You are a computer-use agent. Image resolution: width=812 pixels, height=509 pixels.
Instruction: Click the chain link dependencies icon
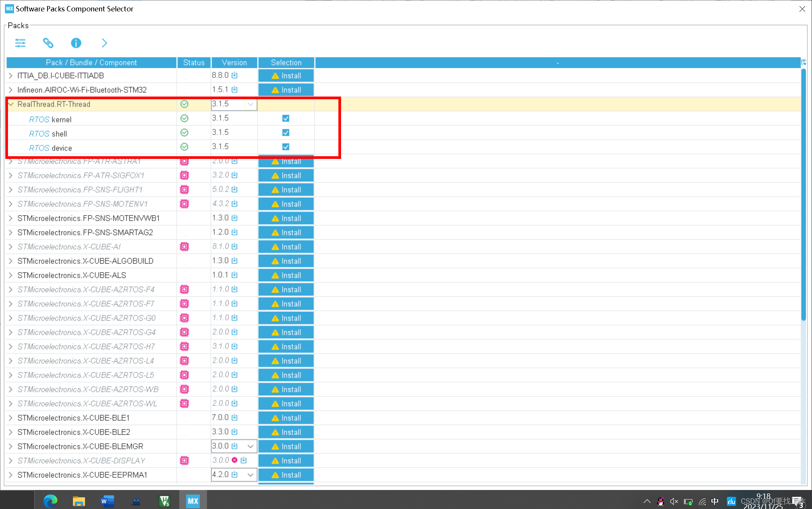click(x=48, y=43)
